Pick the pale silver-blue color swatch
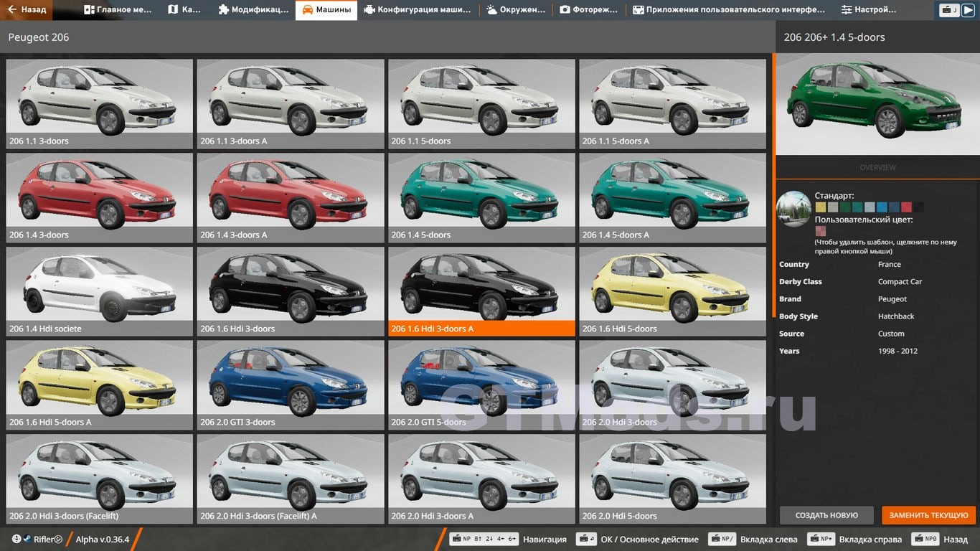The image size is (980, 551). (870, 207)
